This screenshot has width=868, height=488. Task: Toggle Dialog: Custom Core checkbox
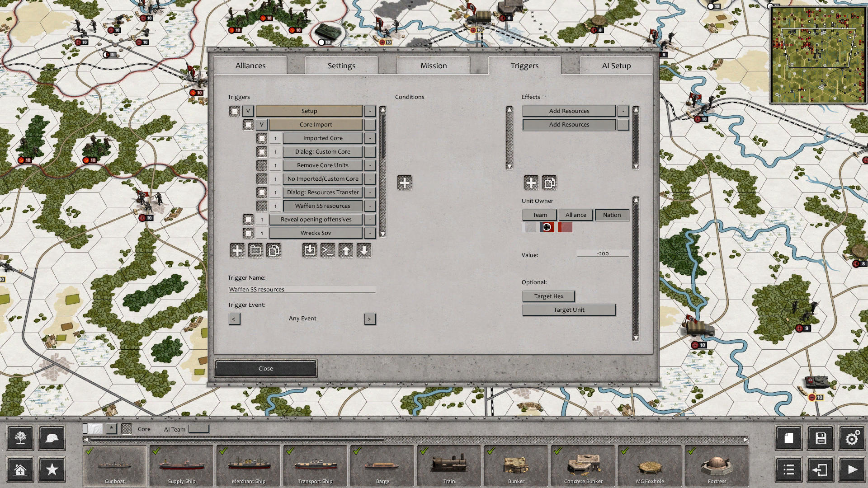(x=262, y=151)
